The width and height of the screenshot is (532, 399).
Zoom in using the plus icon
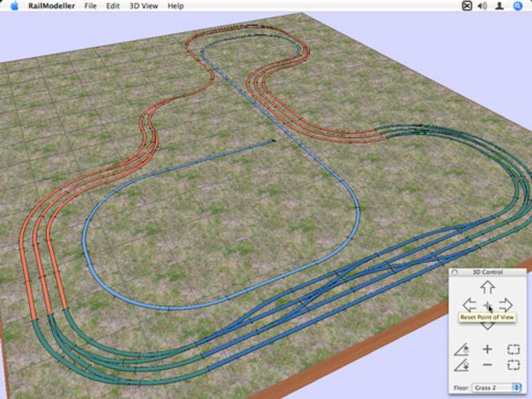[x=487, y=349]
